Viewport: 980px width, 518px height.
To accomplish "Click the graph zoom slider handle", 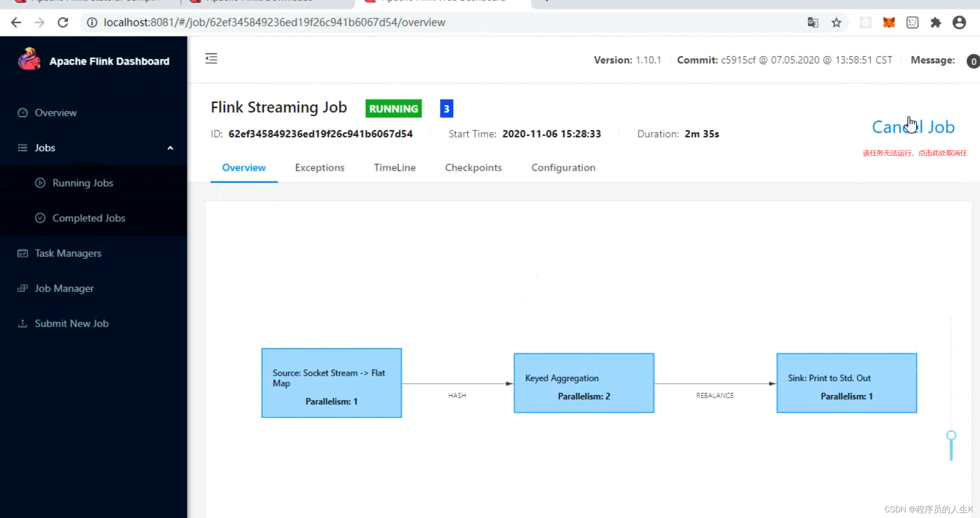I will (951, 435).
